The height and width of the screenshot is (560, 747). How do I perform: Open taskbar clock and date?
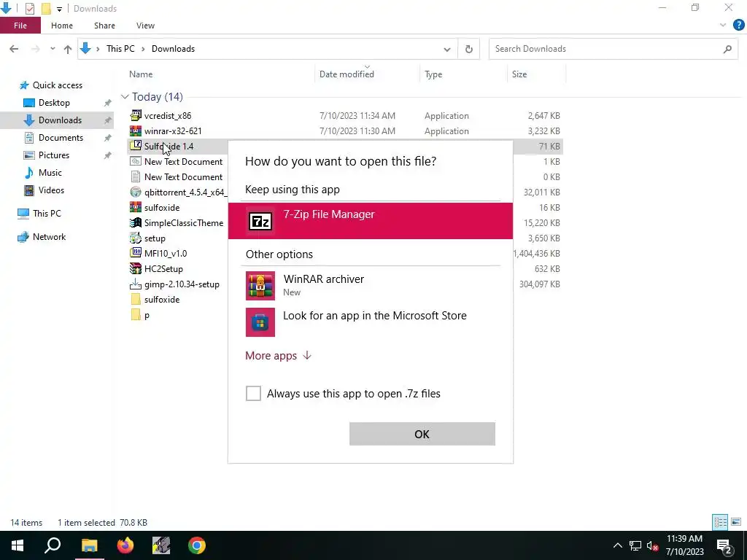(x=684, y=545)
